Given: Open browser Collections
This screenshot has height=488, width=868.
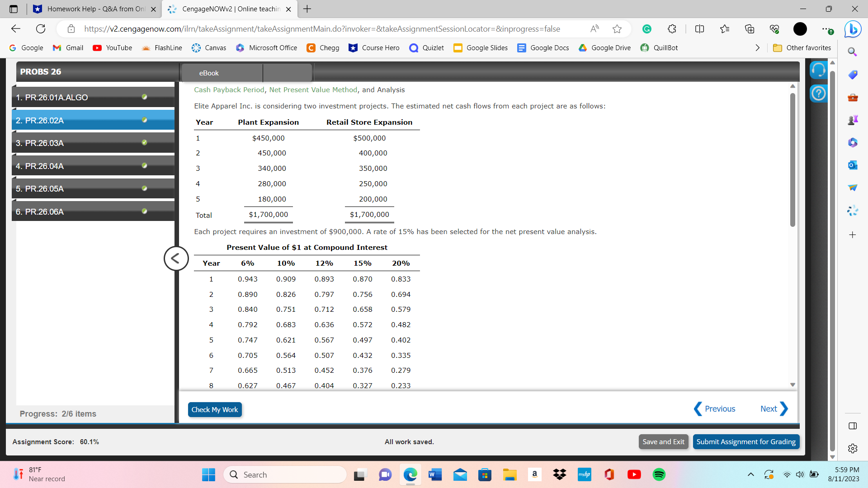Looking at the screenshot, I should click(750, 29).
